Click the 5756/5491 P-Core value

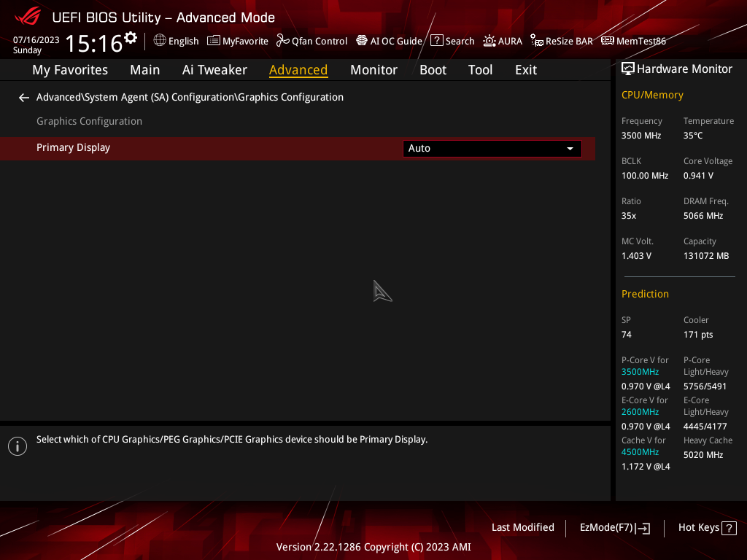[705, 386]
